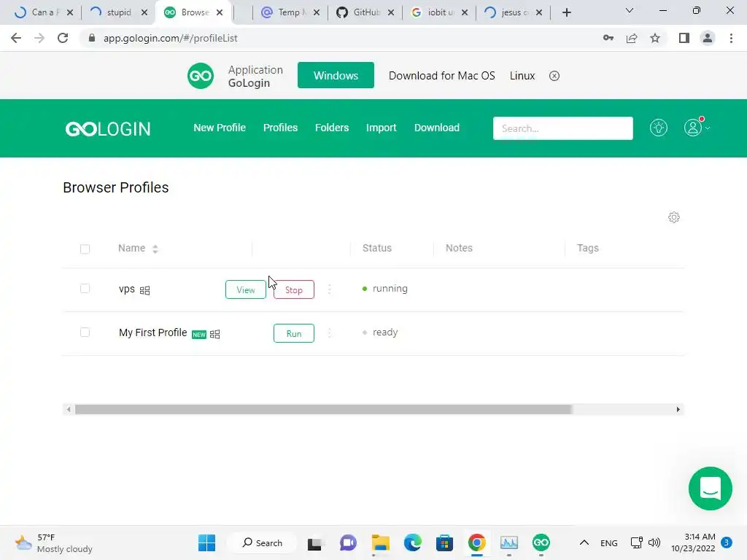This screenshot has width=747, height=560.
Task: Dismiss the application download banner
Action: pos(554,76)
